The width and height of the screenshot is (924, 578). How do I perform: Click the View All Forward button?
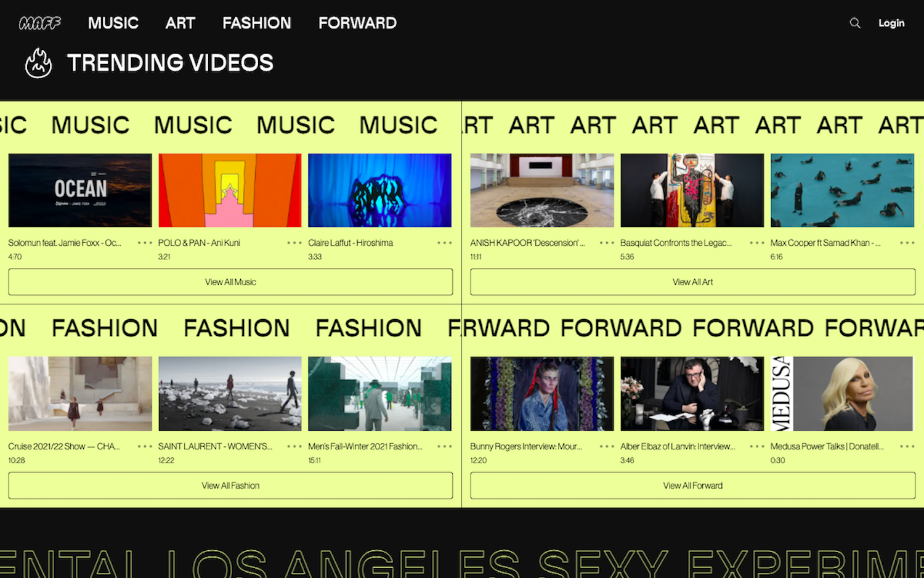tap(692, 486)
